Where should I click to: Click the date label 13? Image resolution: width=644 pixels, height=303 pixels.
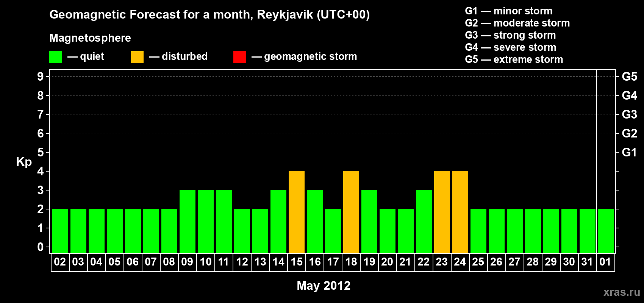point(260,262)
